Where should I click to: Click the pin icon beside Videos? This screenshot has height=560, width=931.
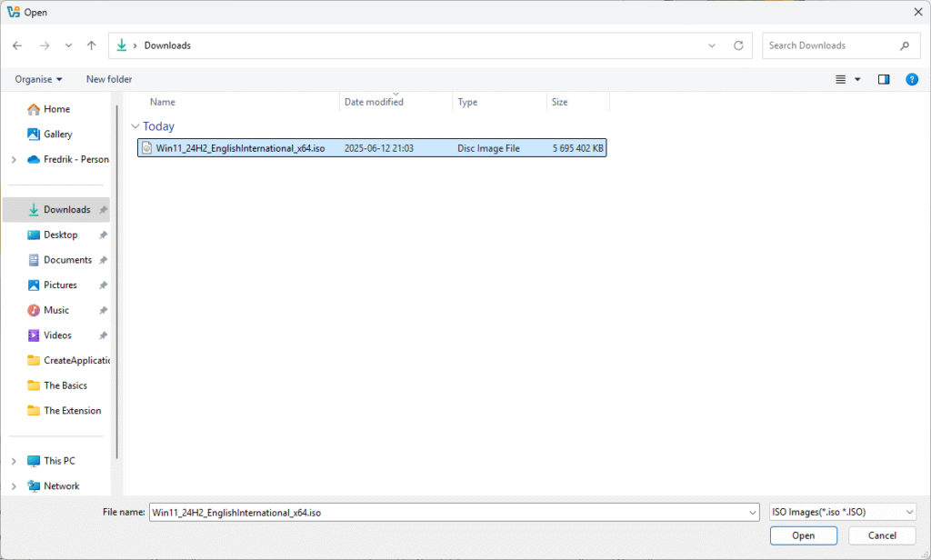click(x=104, y=335)
